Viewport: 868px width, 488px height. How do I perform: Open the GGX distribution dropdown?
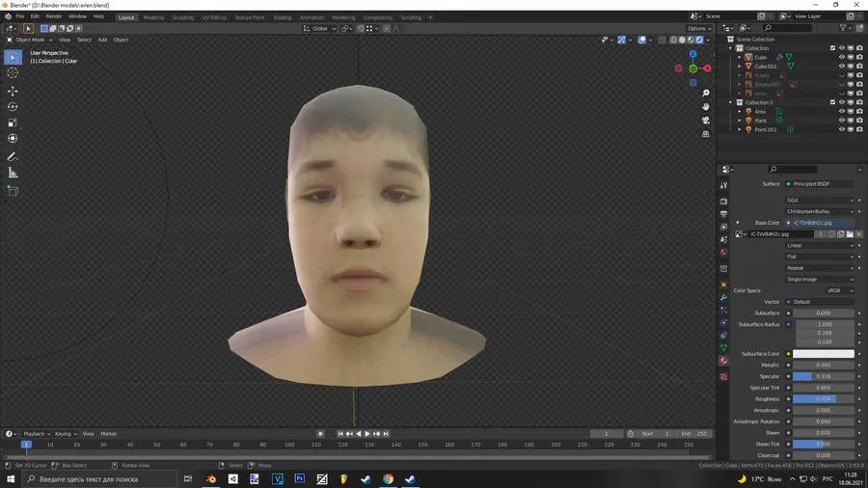click(x=820, y=201)
